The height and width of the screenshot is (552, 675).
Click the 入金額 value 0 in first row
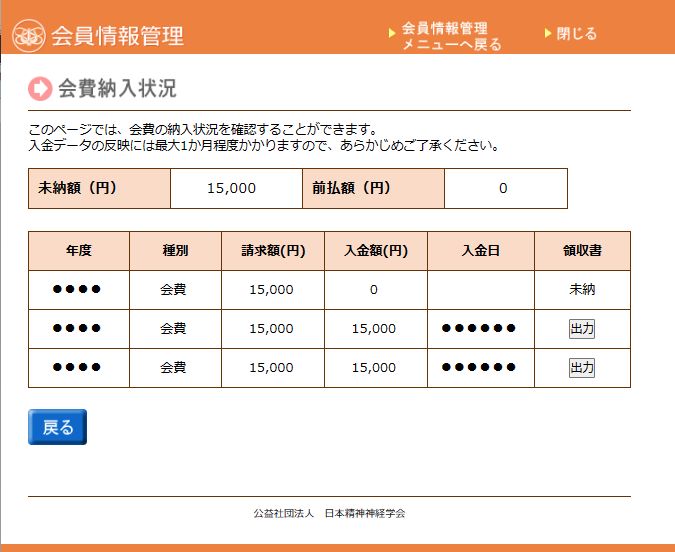click(x=374, y=290)
